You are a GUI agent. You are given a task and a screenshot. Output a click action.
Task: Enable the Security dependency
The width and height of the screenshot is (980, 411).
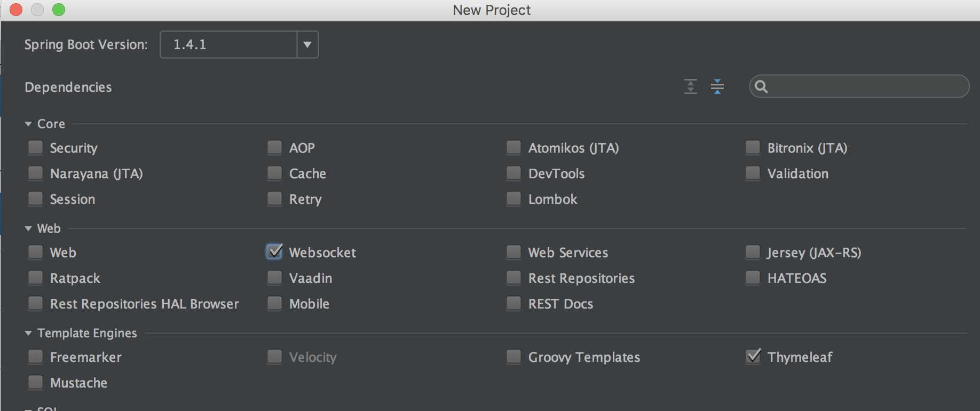click(x=36, y=147)
